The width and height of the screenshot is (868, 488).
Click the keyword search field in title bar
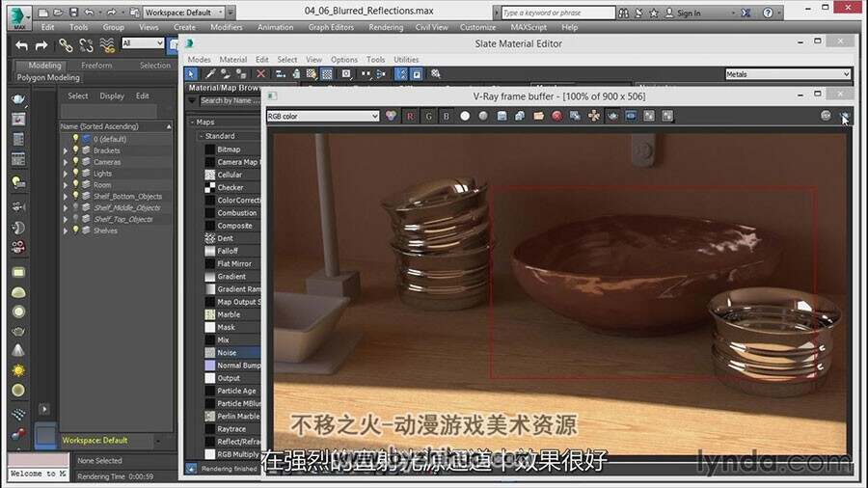pos(557,13)
